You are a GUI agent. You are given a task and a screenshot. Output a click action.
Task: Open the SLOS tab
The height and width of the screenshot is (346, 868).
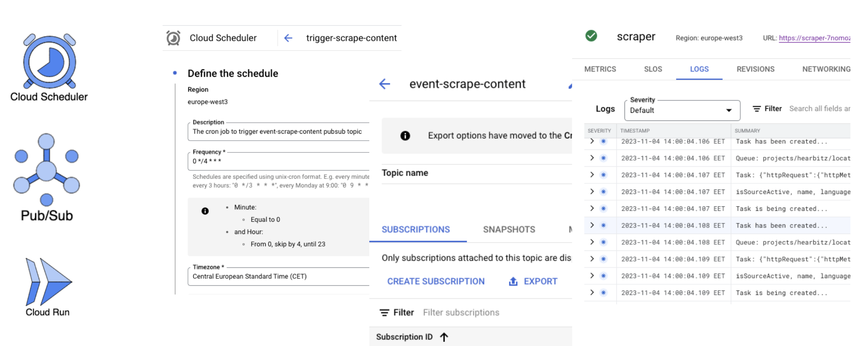tap(653, 69)
